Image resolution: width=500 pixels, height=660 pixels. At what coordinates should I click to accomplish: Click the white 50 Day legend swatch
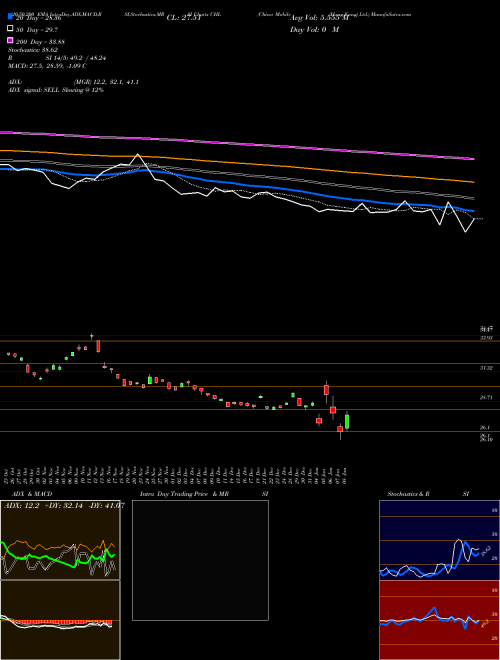tap(10, 29)
